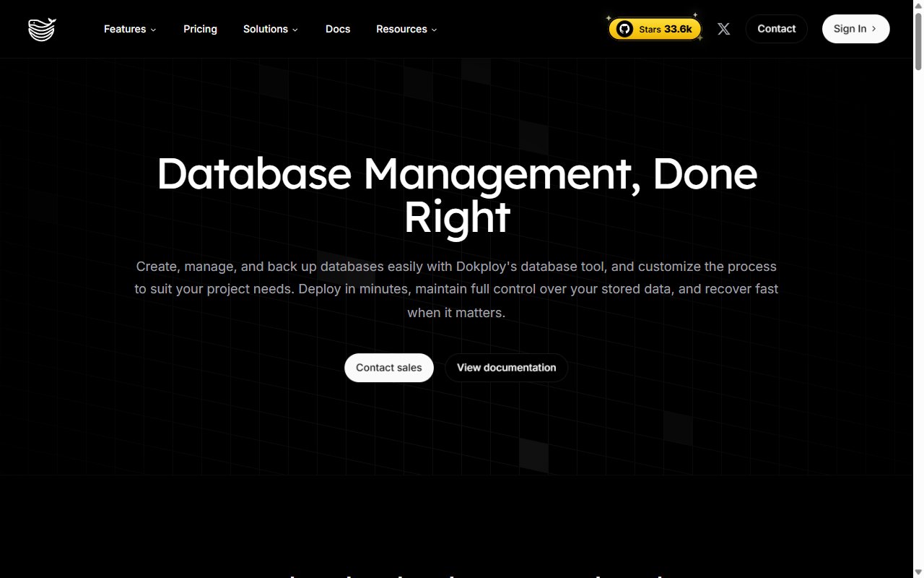Screen dimensions: 924x578
Task: Open the X (Twitter) icon link
Action: click(x=724, y=29)
